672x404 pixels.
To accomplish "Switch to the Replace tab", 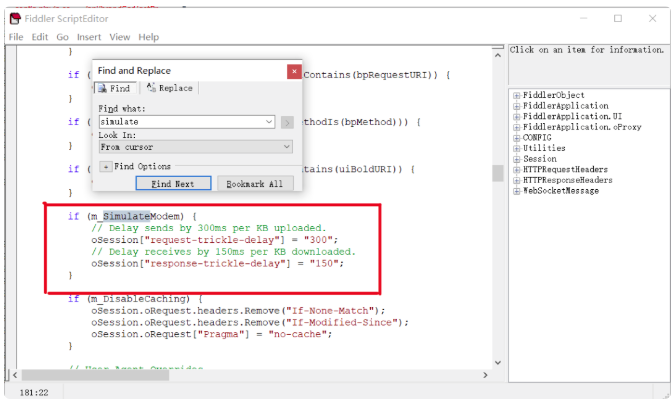I will 170,88.
